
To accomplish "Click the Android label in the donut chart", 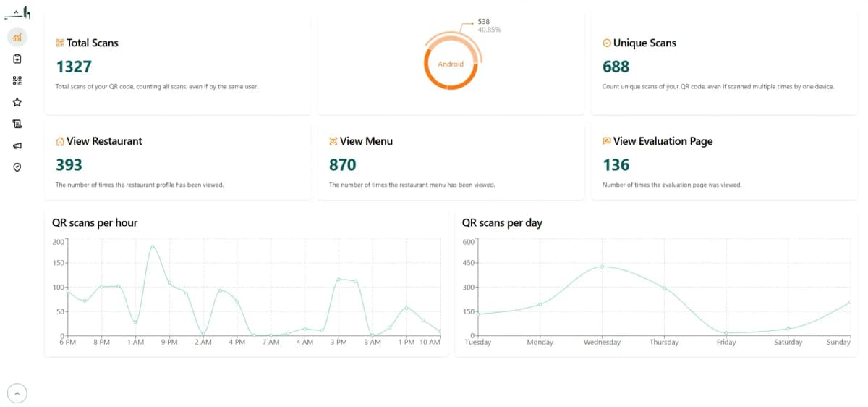I will point(451,64).
